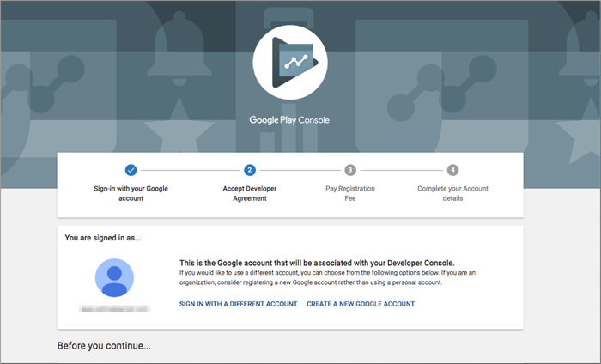Click "Sign in with a different account"
This screenshot has width=601, height=364.
[238, 304]
